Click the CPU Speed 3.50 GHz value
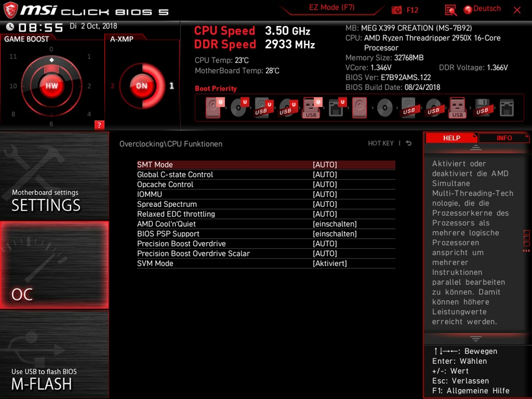 (288, 31)
